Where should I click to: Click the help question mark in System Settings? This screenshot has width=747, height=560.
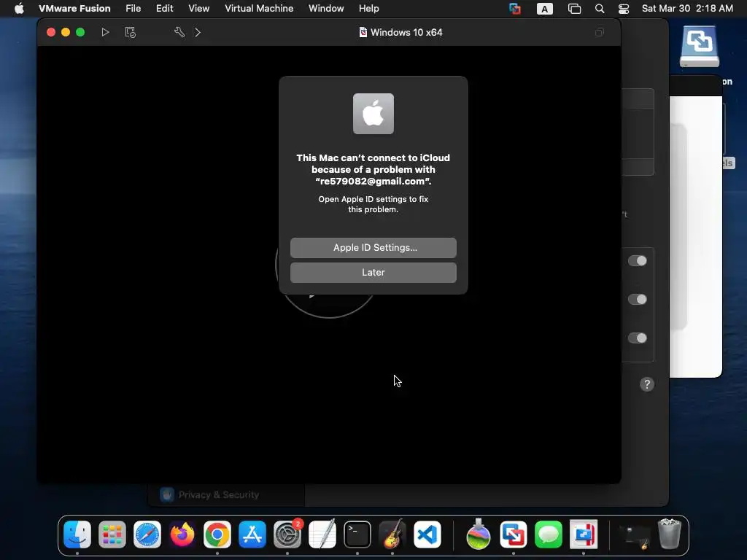pyautogui.click(x=647, y=384)
